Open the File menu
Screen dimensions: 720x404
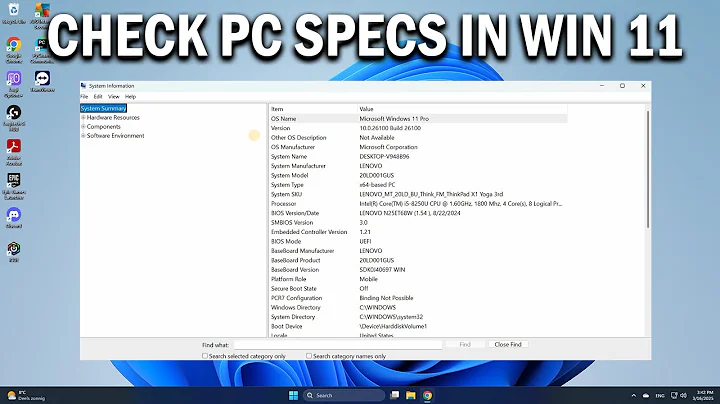click(84, 97)
